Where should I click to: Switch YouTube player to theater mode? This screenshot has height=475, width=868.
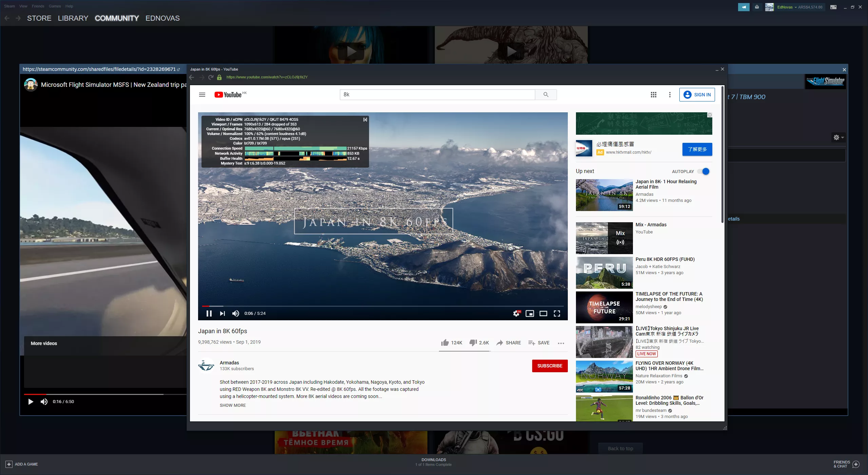point(543,313)
